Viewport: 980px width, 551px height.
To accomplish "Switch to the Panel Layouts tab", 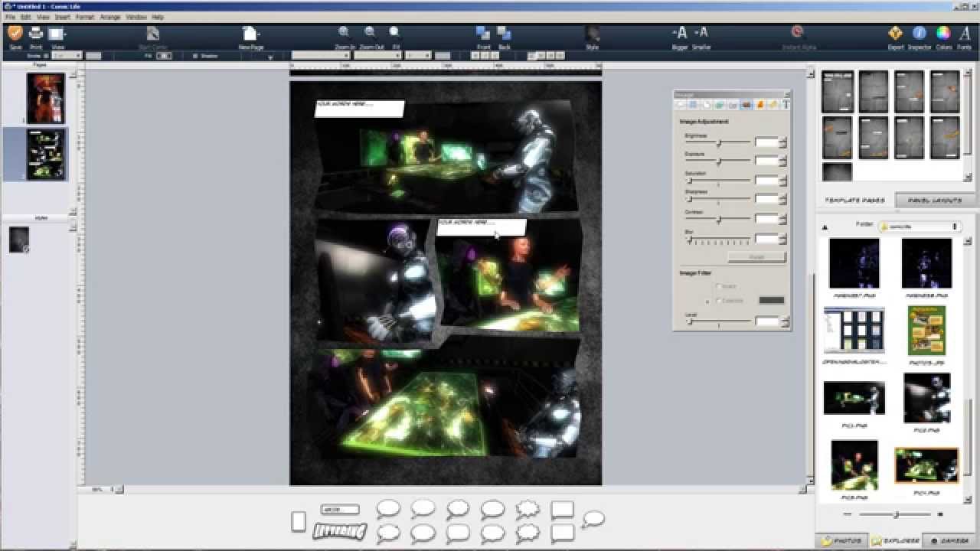I will pyautogui.click(x=935, y=201).
